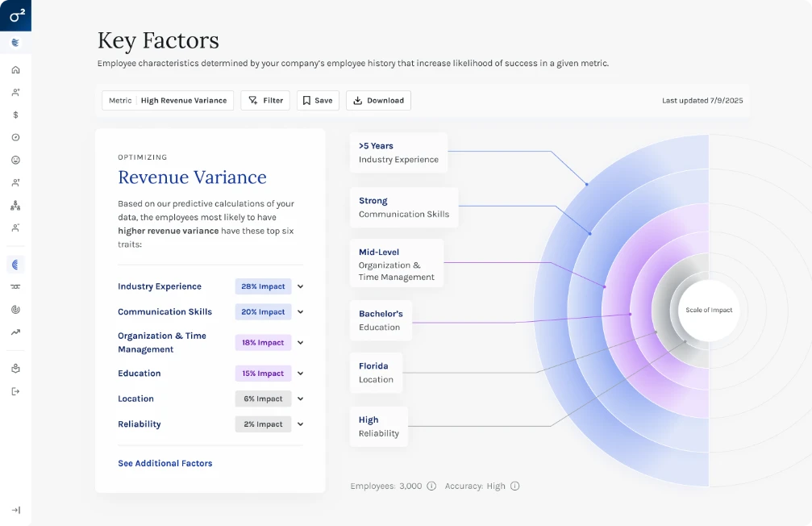This screenshot has width=812, height=526.
Task: Click the 28% Impact badge
Action: coord(263,286)
